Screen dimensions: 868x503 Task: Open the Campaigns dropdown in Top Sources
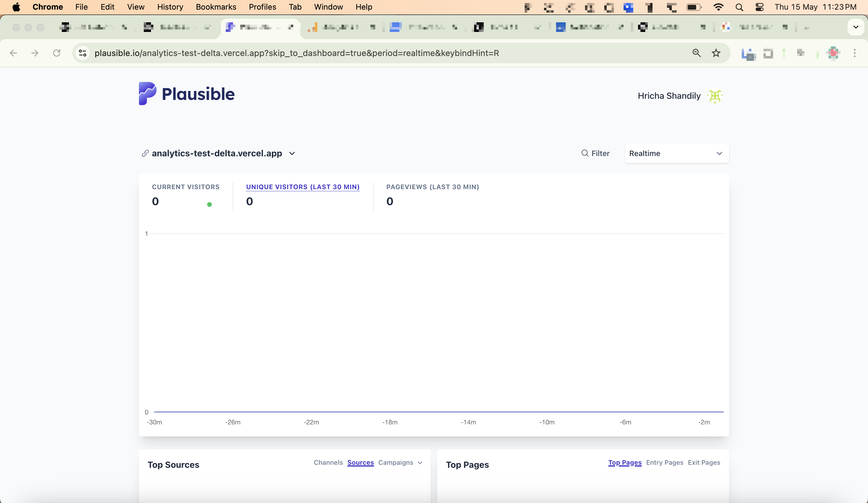[400, 463]
